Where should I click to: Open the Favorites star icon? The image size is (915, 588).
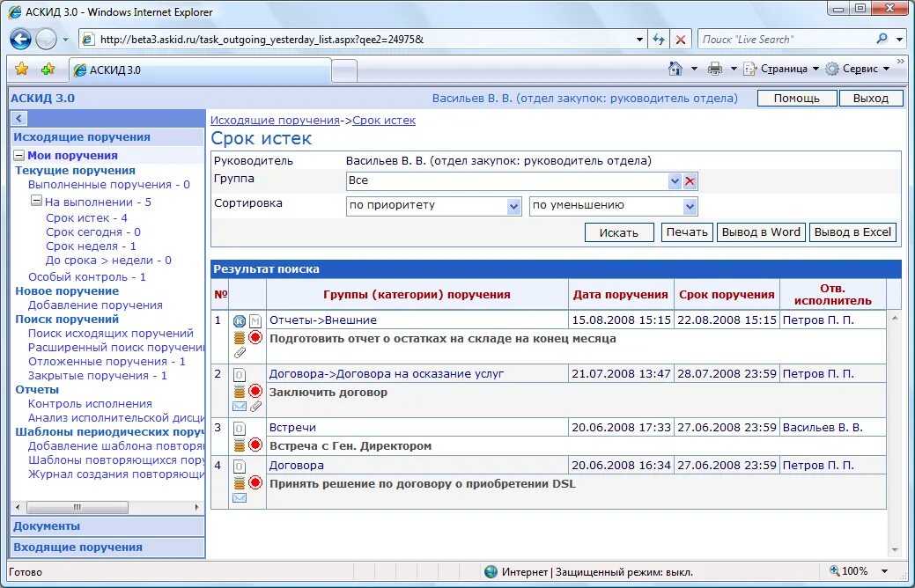coord(22,69)
